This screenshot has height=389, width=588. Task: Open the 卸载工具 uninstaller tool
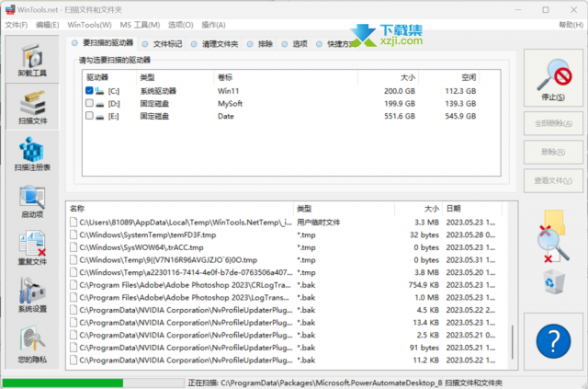32,60
